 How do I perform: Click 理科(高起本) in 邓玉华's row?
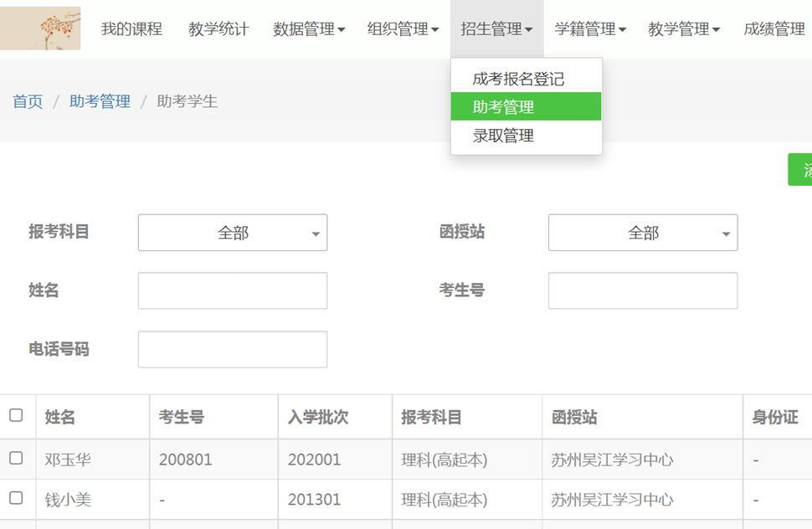[x=445, y=460]
